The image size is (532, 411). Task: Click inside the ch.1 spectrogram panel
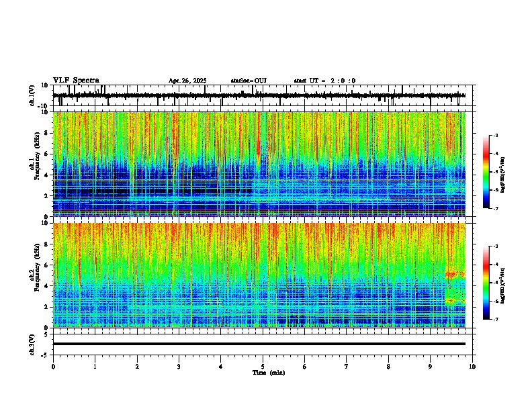259,164
